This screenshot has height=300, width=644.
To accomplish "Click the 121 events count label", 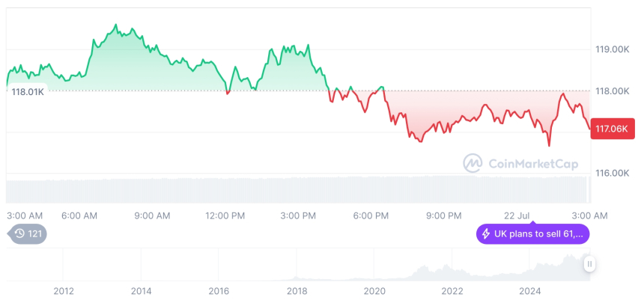I will point(34,234).
